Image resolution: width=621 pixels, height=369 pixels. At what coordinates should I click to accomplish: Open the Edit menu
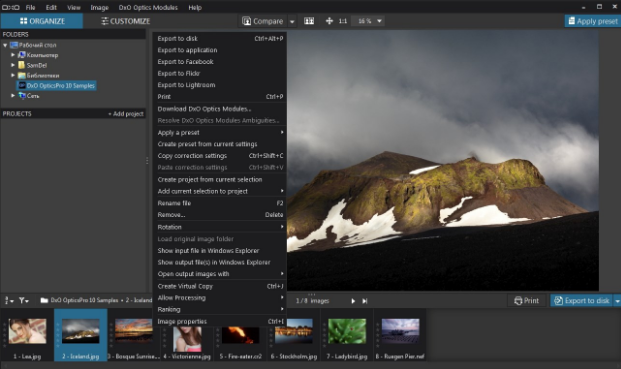pyautogui.click(x=51, y=7)
